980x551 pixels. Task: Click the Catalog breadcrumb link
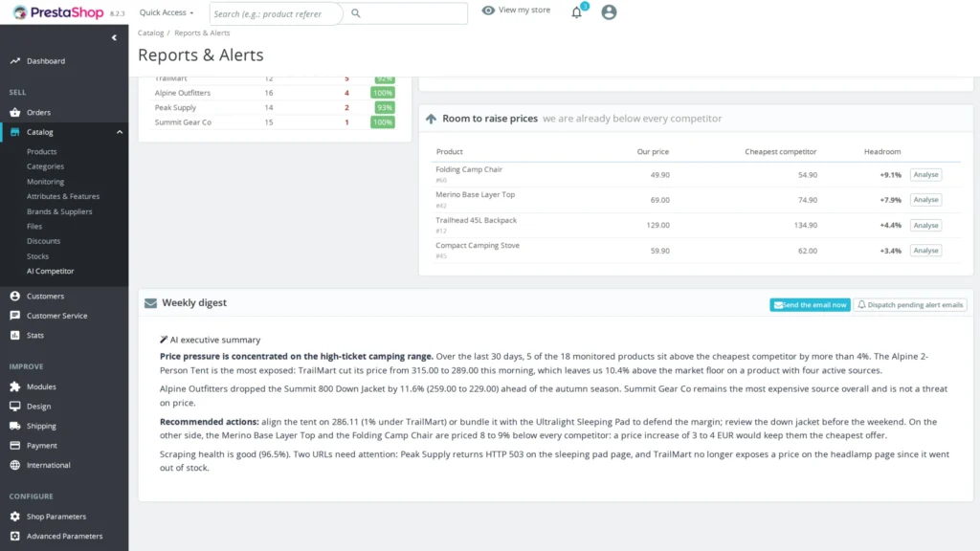150,33
